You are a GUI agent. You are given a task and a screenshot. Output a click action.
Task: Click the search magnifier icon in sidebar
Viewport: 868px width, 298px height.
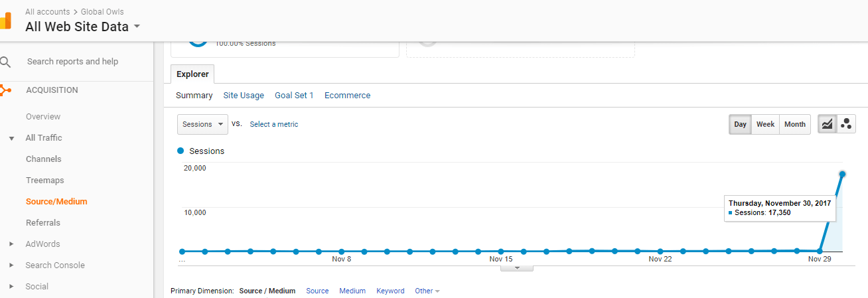[x=5, y=62]
